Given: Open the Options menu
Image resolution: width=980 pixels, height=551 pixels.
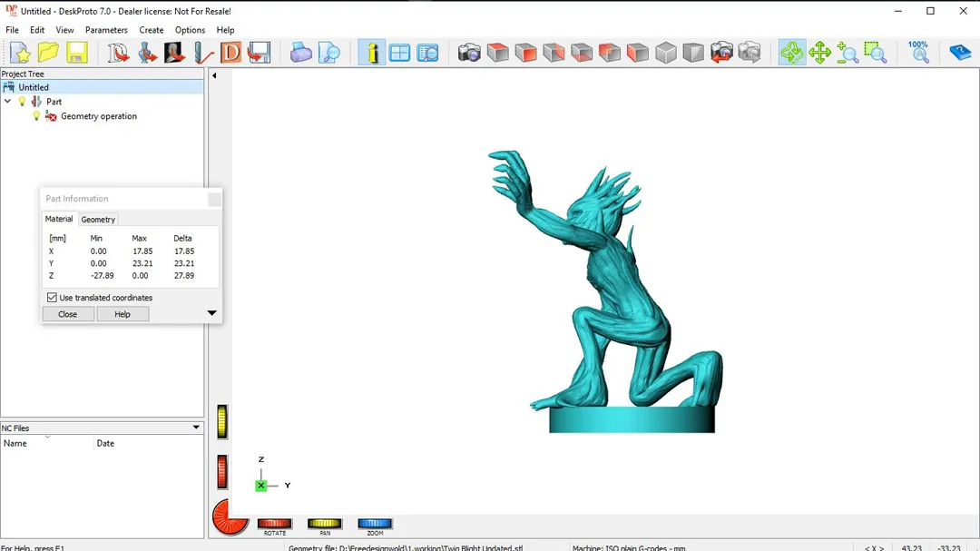Looking at the screenshot, I should 190,30.
